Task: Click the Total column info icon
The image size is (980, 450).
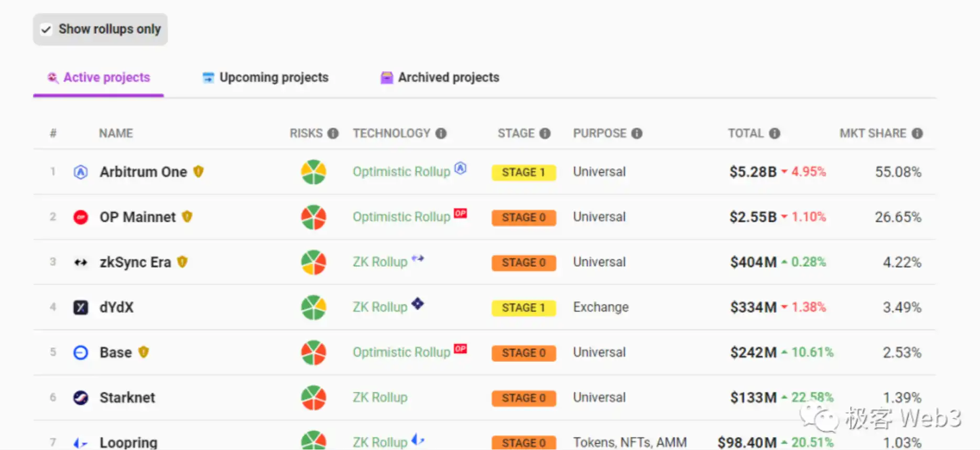Action: (x=775, y=134)
